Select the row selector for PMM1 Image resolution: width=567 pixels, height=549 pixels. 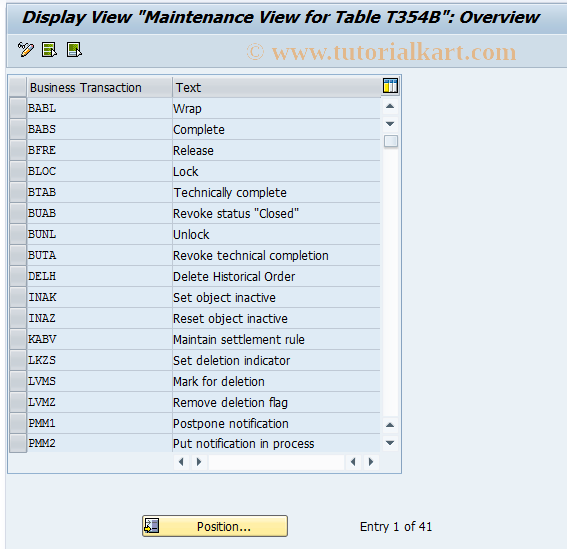tap(18, 423)
